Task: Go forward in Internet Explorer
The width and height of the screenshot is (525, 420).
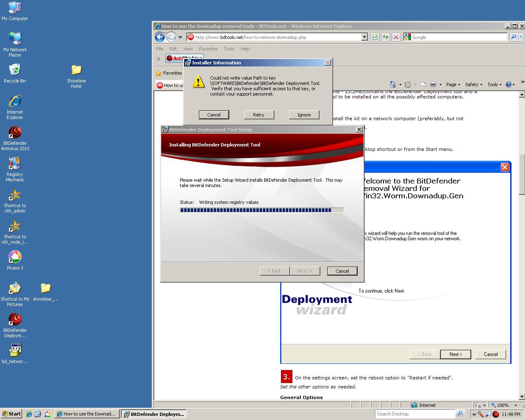Action: pos(171,37)
